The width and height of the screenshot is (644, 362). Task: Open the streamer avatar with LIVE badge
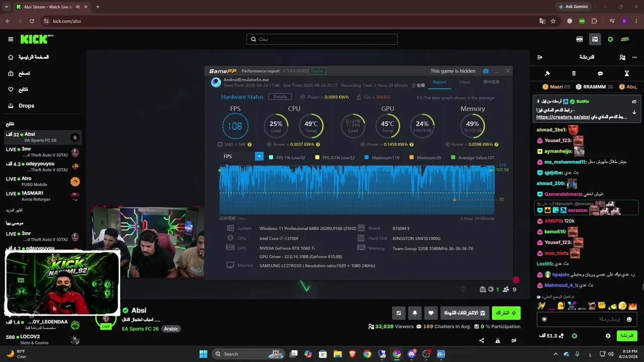click(106, 320)
